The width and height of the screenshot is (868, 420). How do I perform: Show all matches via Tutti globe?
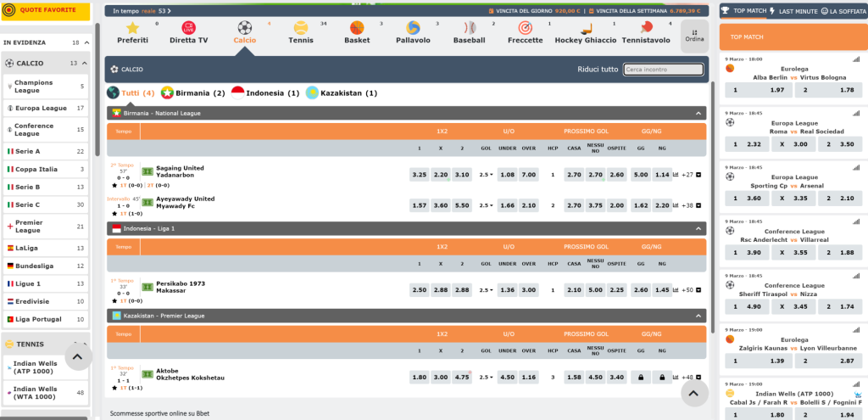click(114, 92)
